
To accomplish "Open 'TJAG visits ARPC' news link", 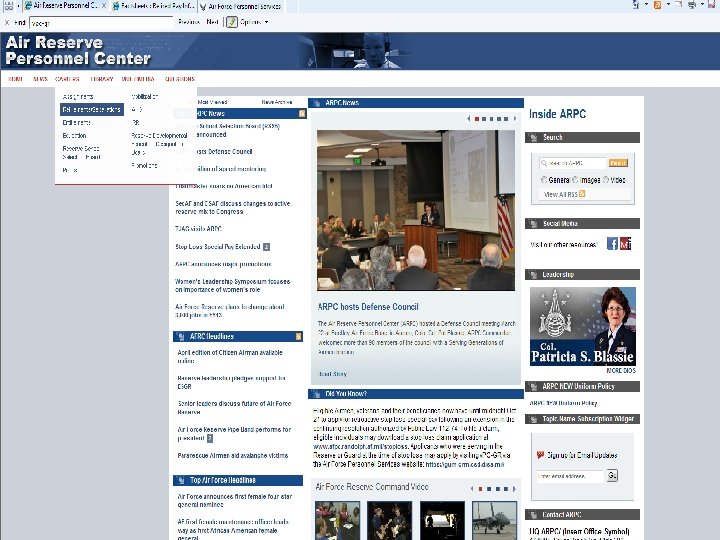I will [198, 229].
